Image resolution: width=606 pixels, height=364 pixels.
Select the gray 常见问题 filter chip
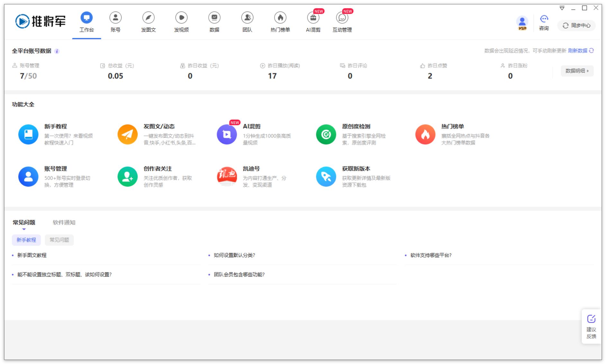59,240
